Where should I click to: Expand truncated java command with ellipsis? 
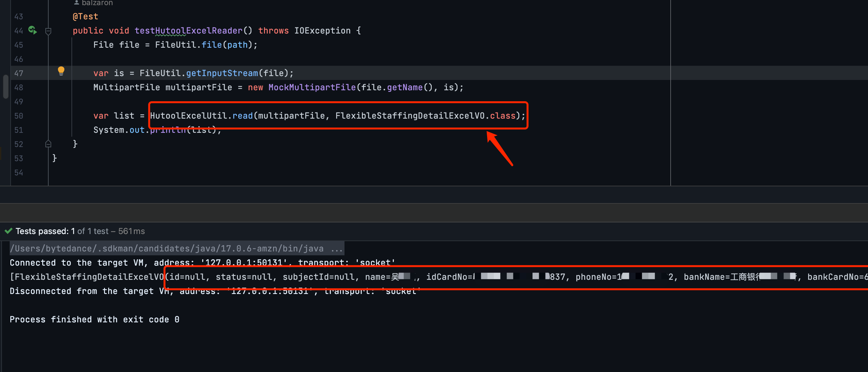(336, 248)
